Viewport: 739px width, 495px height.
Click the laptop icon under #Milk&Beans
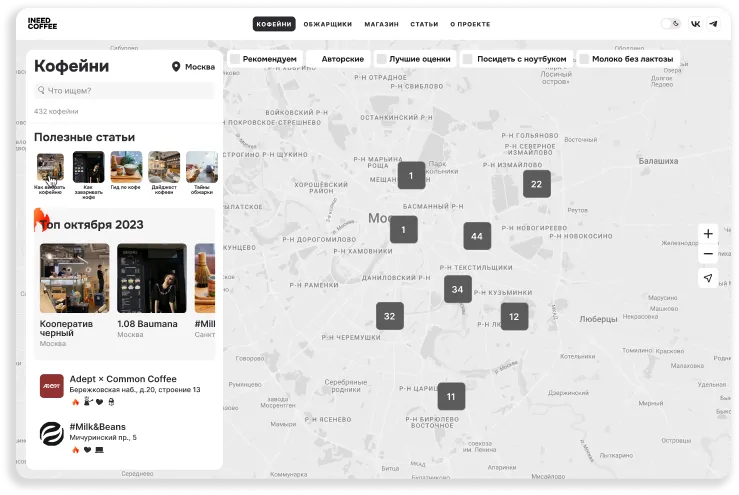(99, 450)
